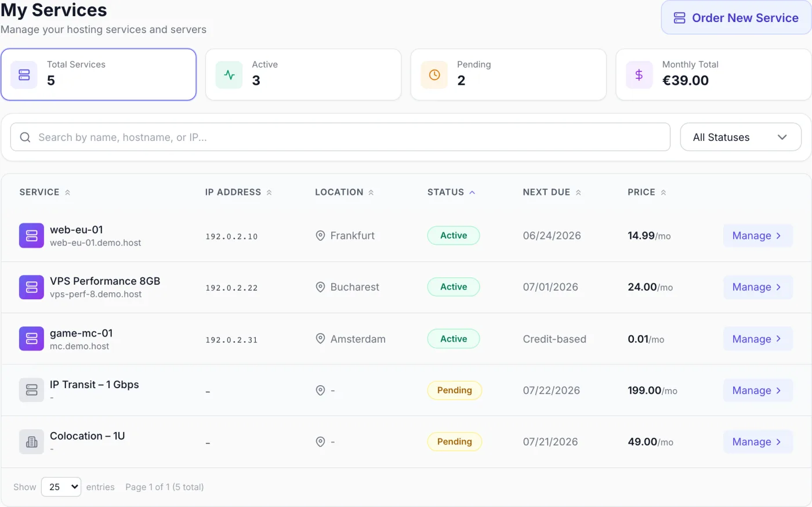
Task: Click the Active badge for VPS Performance 8GB
Action: pos(454,287)
